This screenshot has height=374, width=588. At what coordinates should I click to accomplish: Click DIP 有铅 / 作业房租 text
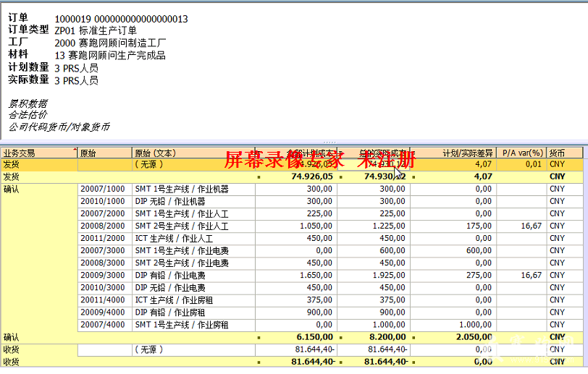point(170,313)
